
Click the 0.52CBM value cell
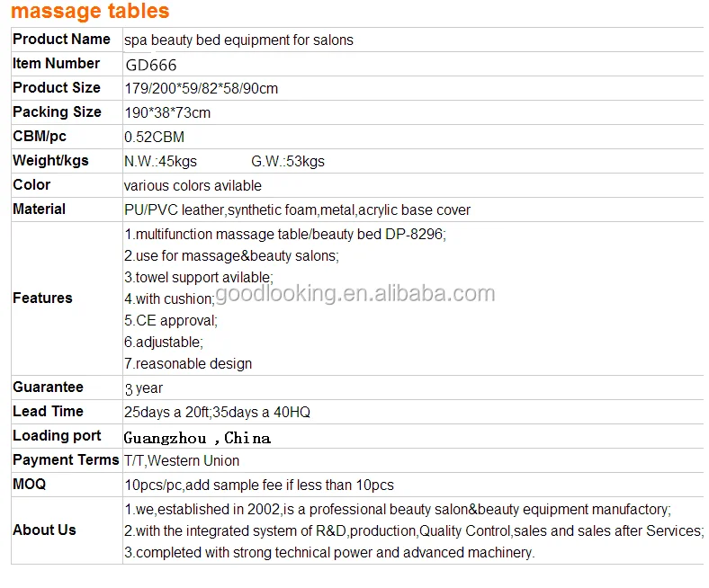(x=154, y=138)
